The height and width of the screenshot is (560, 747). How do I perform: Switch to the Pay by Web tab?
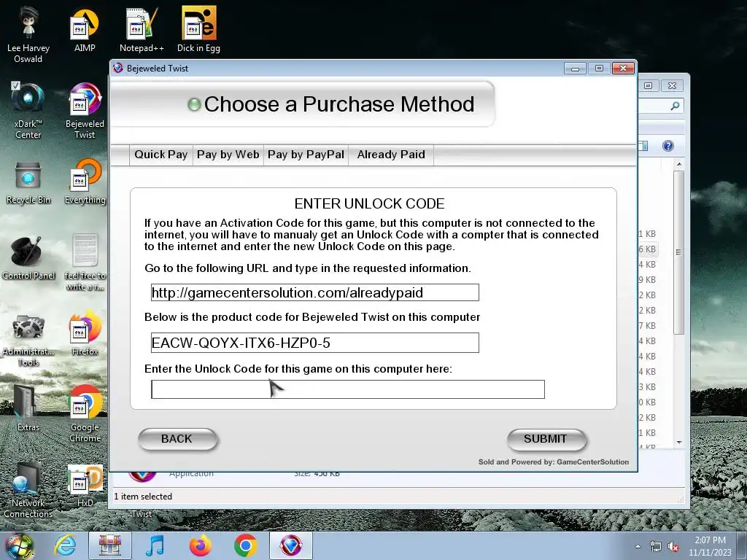click(228, 155)
